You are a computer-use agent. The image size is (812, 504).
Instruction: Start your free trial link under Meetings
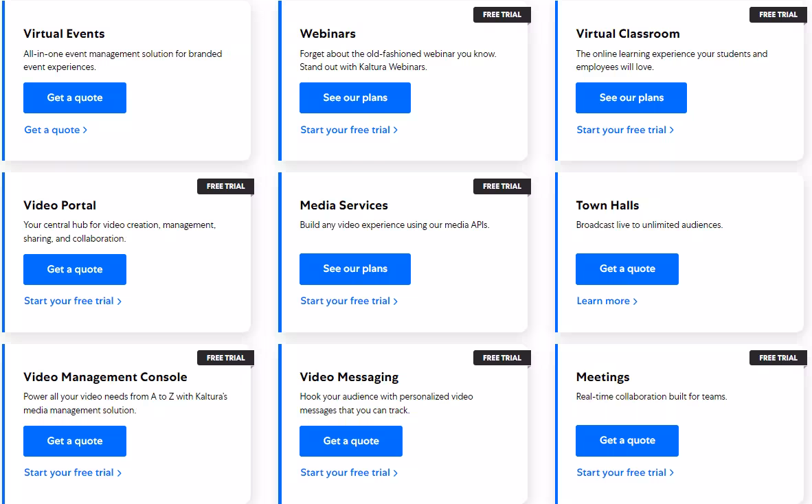625,472
